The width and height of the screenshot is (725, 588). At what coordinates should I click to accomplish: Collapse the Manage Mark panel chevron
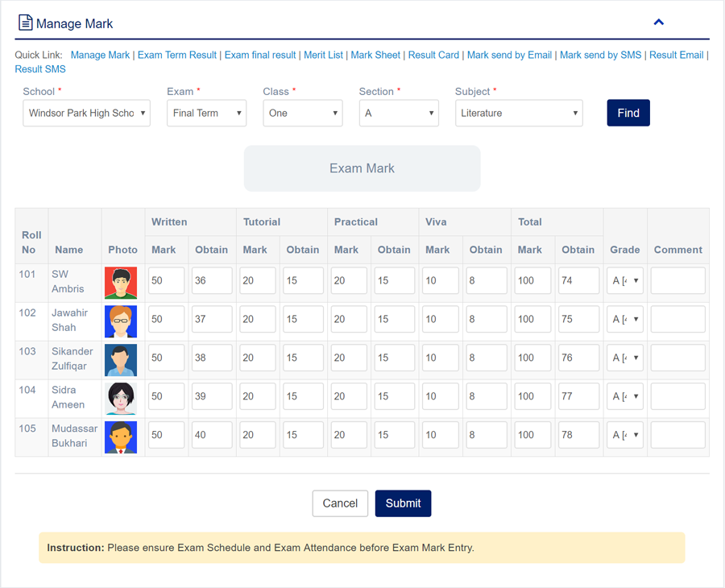[658, 23]
